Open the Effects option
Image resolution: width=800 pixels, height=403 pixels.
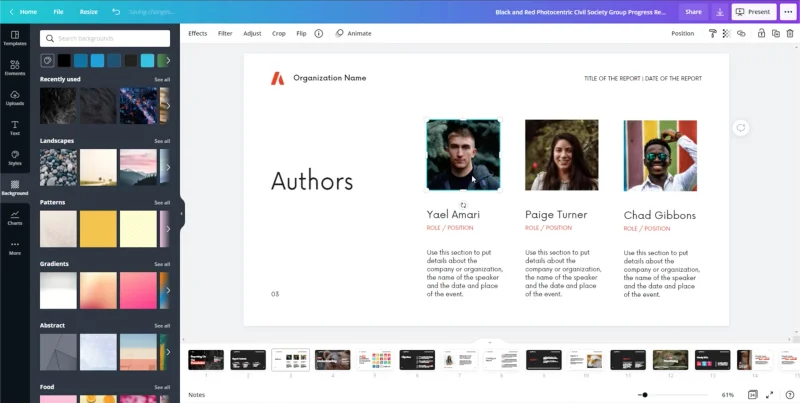pyautogui.click(x=197, y=33)
